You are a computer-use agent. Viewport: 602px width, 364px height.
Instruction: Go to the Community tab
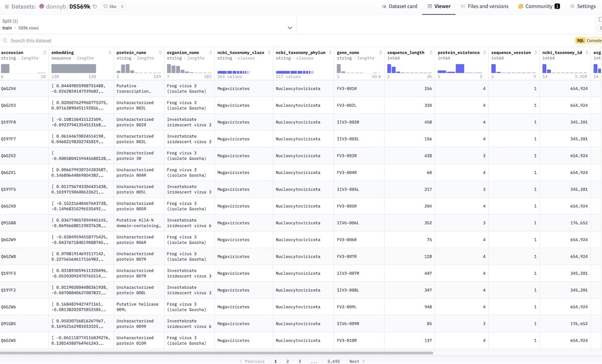(539, 7)
